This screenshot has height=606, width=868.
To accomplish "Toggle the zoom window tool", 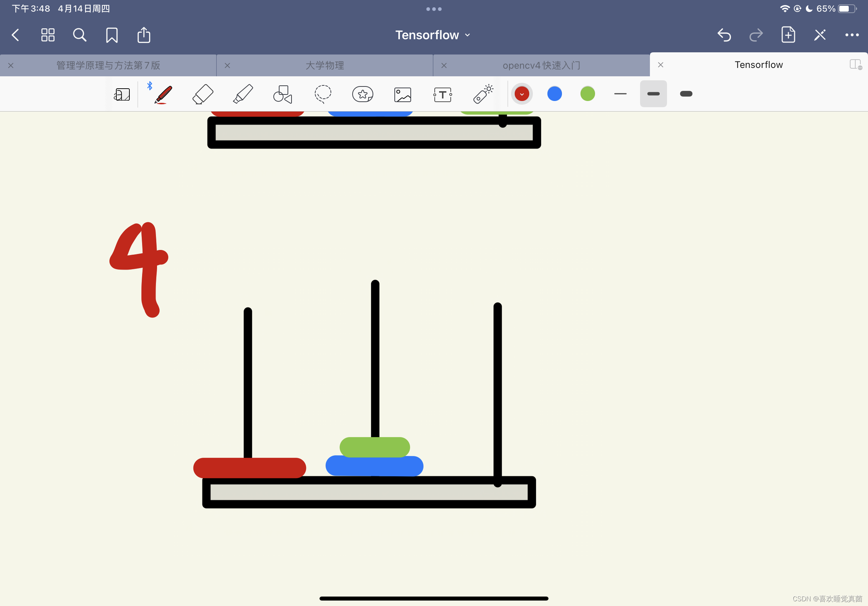I will pos(122,94).
